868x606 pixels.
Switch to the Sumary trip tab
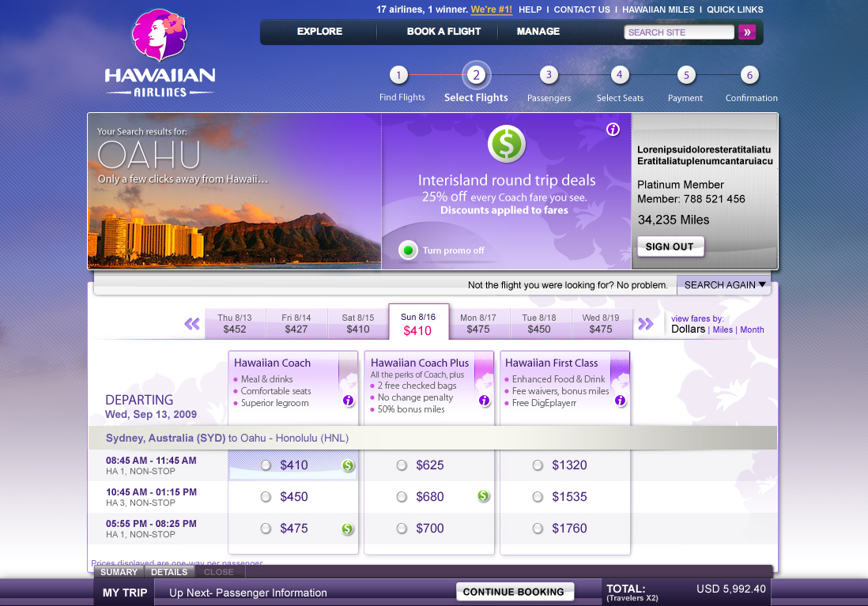(119, 572)
